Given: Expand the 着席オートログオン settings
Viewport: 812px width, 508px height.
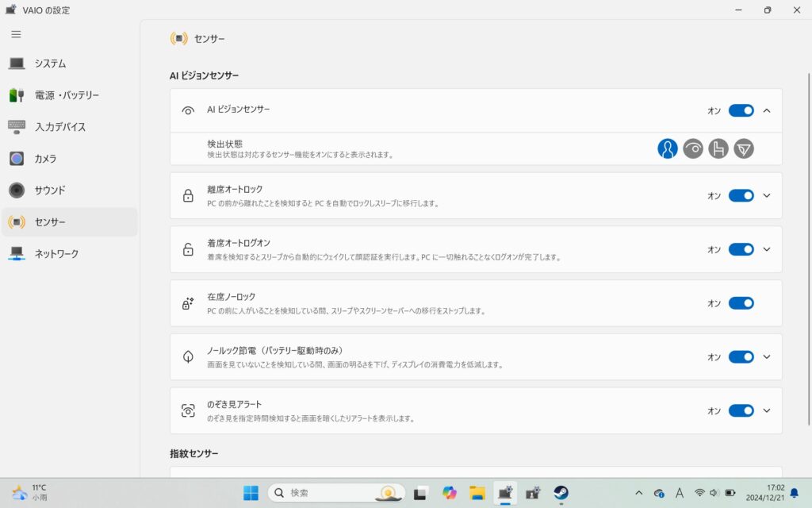Looking at the screenshot, I should click(767, 249).
